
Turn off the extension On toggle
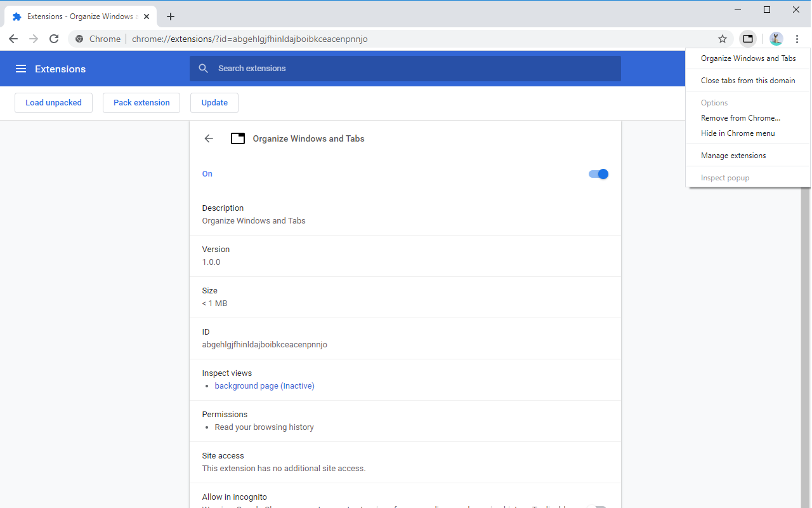coord(598,174)
